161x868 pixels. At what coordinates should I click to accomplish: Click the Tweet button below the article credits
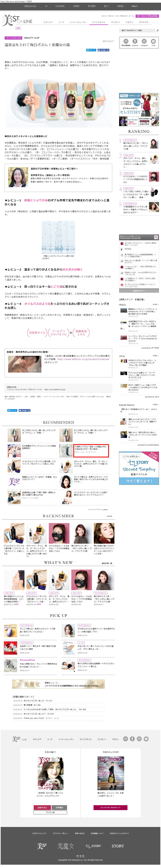click(x=12, y=410)
